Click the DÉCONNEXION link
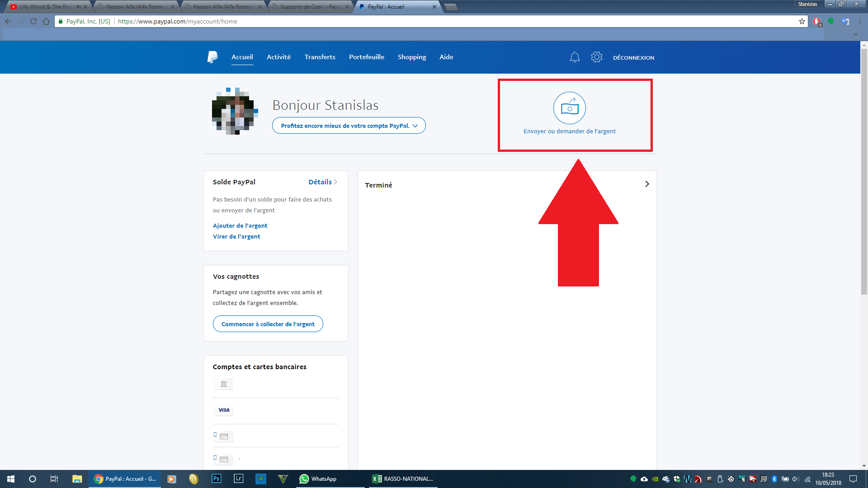The height and width of the screenshot is (488, 868). coord(633,57)
